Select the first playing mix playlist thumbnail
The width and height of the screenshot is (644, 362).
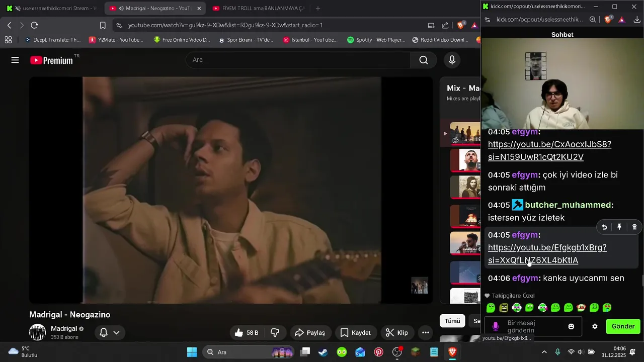pos(465,133)
